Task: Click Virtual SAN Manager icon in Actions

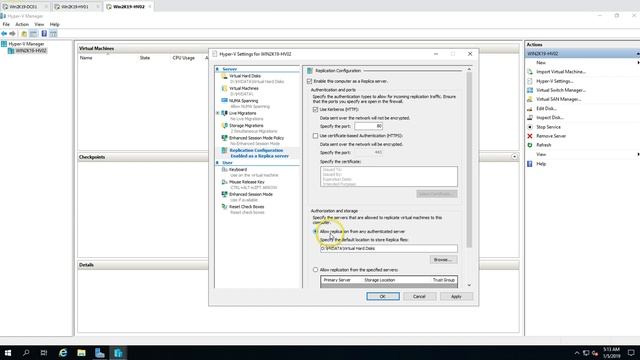Action: [x=530, y=99]
